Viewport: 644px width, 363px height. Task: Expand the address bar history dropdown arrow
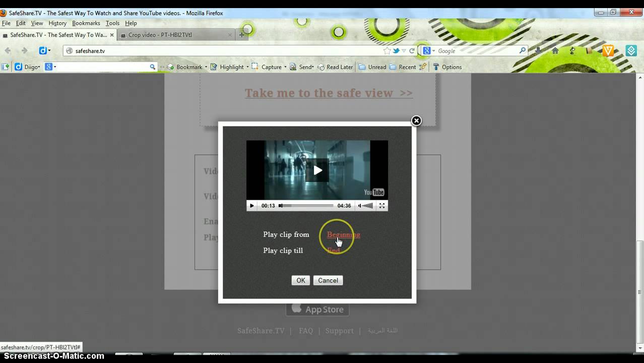coord(404,51)
